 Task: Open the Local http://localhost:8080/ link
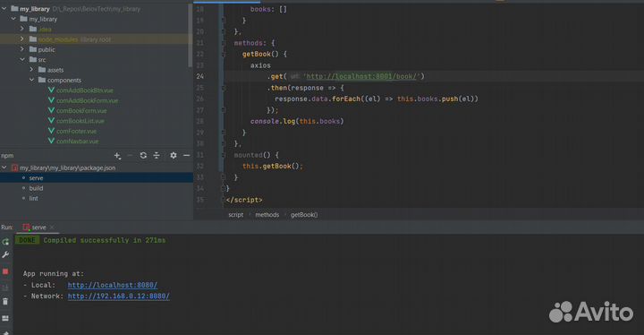pos(113,285)
